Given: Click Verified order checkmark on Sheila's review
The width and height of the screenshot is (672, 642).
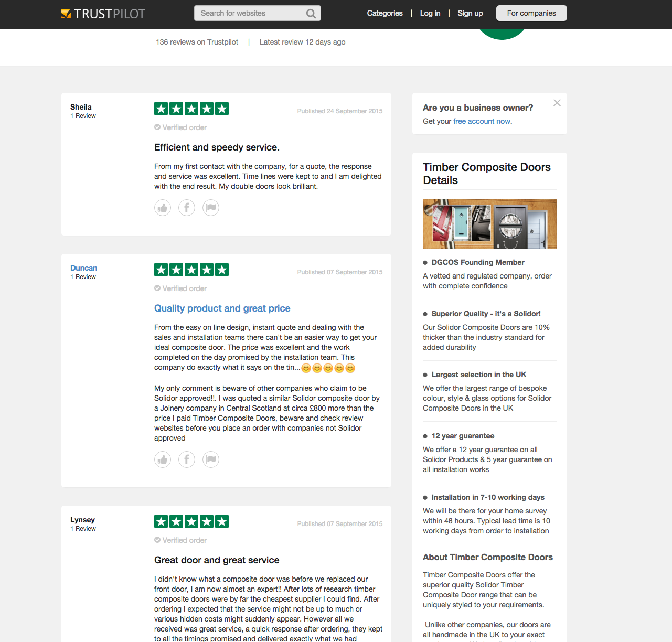Looking at the screenshot, I should coord(157,127).
